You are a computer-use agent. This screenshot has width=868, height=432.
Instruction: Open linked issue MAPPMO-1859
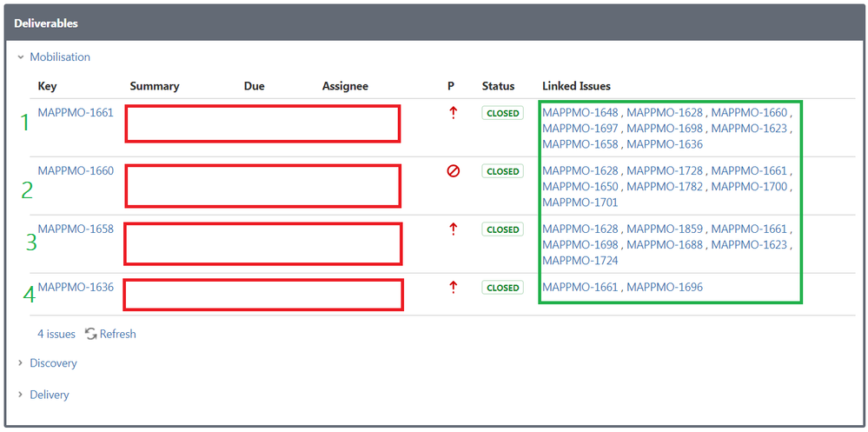tap(665, 229)
